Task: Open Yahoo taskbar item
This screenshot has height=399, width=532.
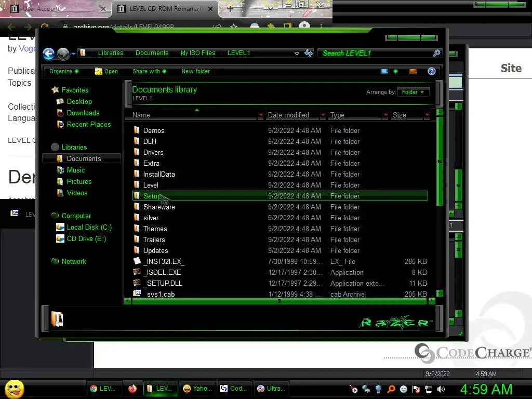Action: pyautogui.click(x=197, y=389)
